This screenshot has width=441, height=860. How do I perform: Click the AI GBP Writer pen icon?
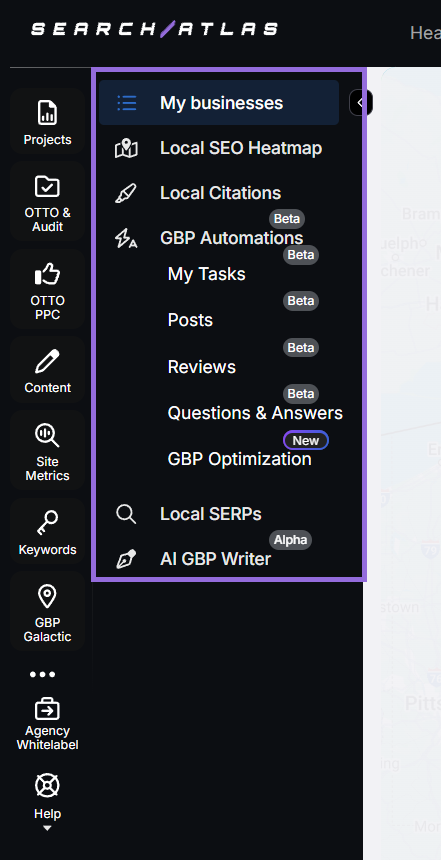tap(126, 559)
